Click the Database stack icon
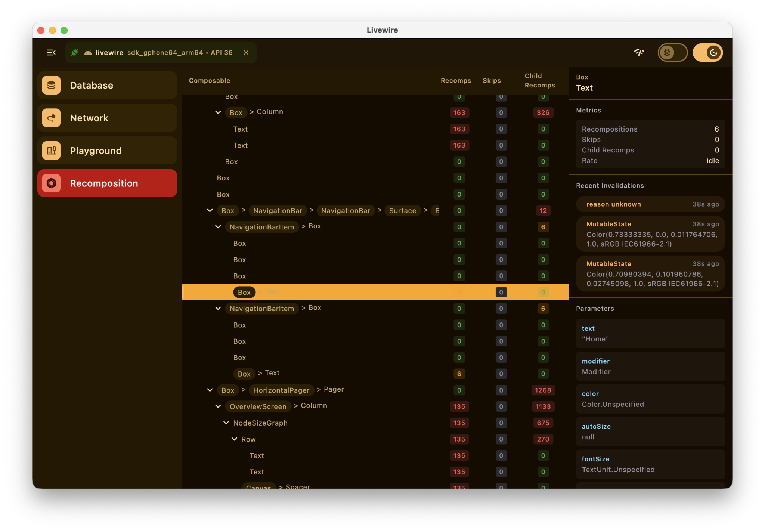Image resolution: width=765 pixels, height=532 pixels. pyautogui.click(x=52, y=85)
